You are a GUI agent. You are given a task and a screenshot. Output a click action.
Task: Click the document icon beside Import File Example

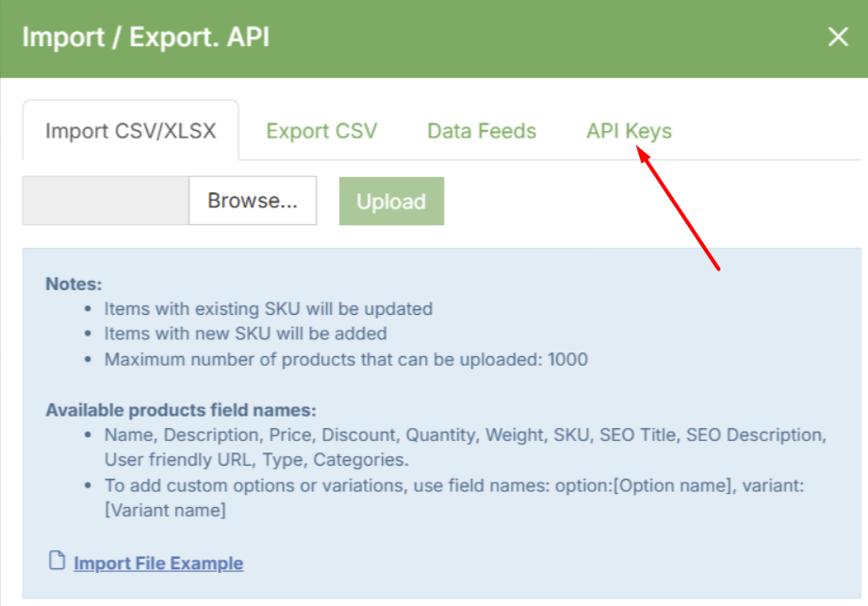coord(57,561)
